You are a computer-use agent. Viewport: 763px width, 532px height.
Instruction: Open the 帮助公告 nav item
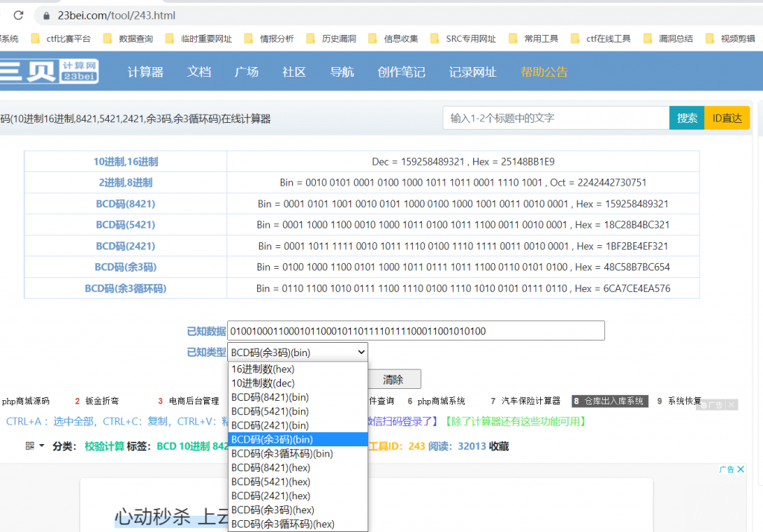click(x=544, y=72)
